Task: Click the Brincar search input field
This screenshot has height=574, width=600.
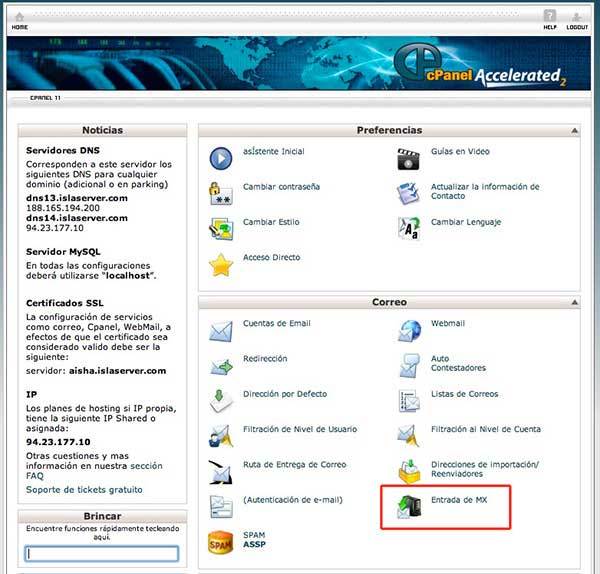Action: (x=102, y=553)
